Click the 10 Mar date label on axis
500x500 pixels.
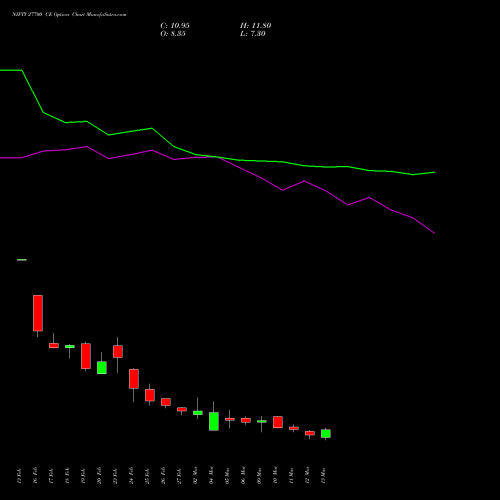point(275,475)
